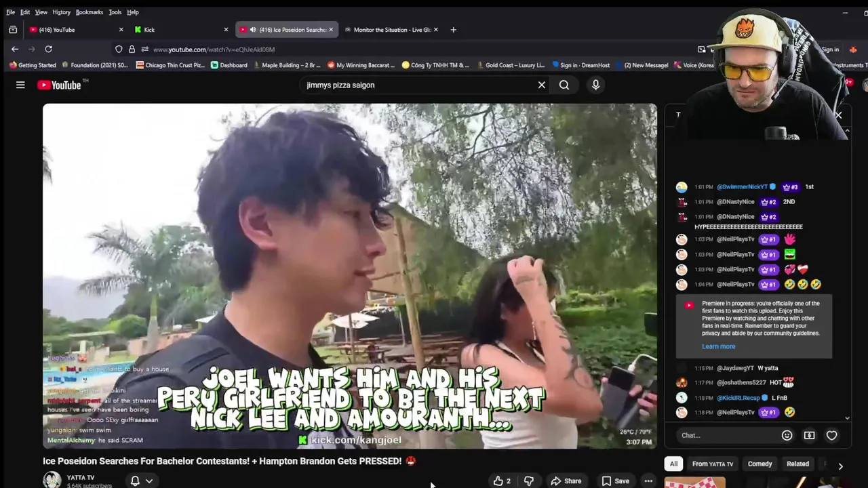
Task: Show tracking protection shield info
Action: (119, 49)
